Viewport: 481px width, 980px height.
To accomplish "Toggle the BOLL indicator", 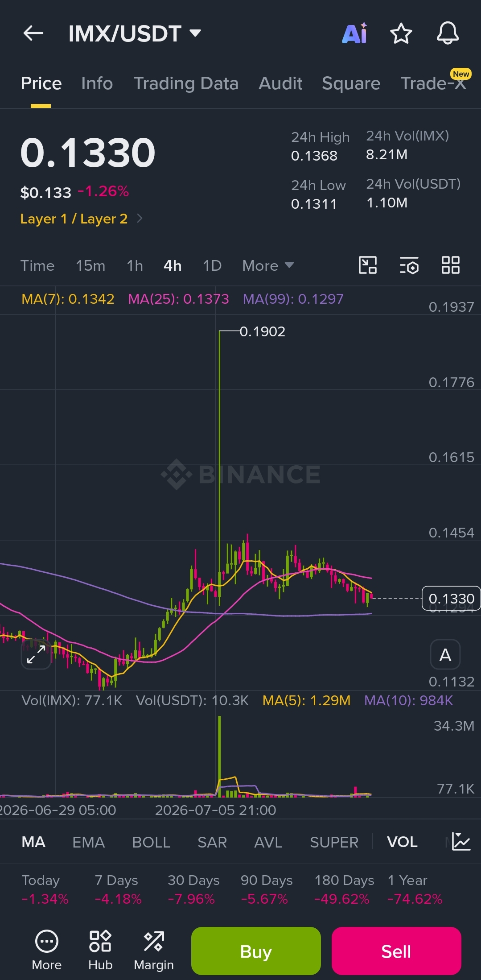I will point(151,842).
